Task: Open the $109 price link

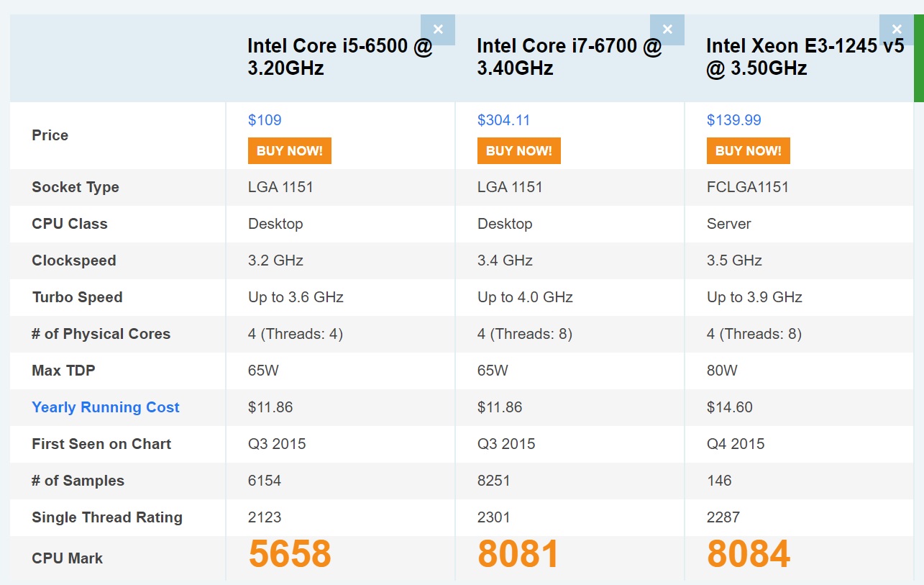Action: click(x=265, y=119)
